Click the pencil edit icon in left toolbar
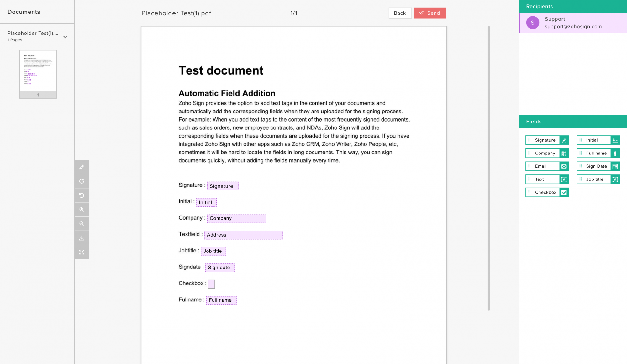This screenshot has width=627, height=364. coord(82,167)
